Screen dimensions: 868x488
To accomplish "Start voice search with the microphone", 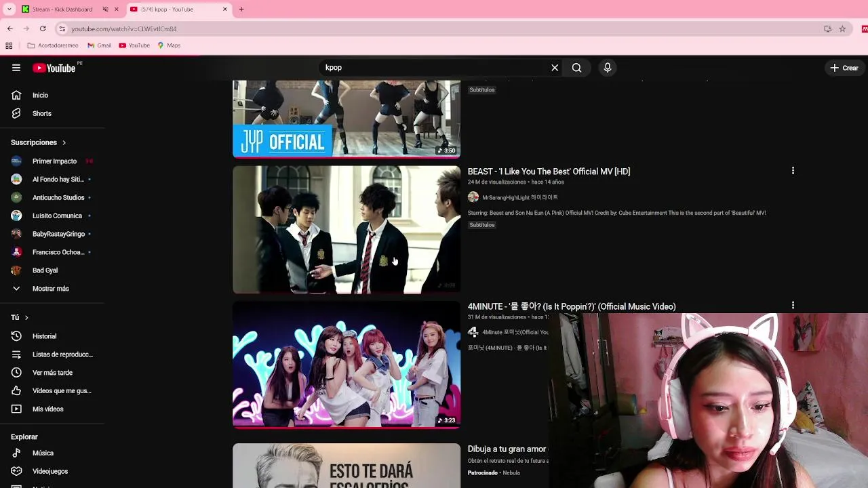I will click(608, 68).
